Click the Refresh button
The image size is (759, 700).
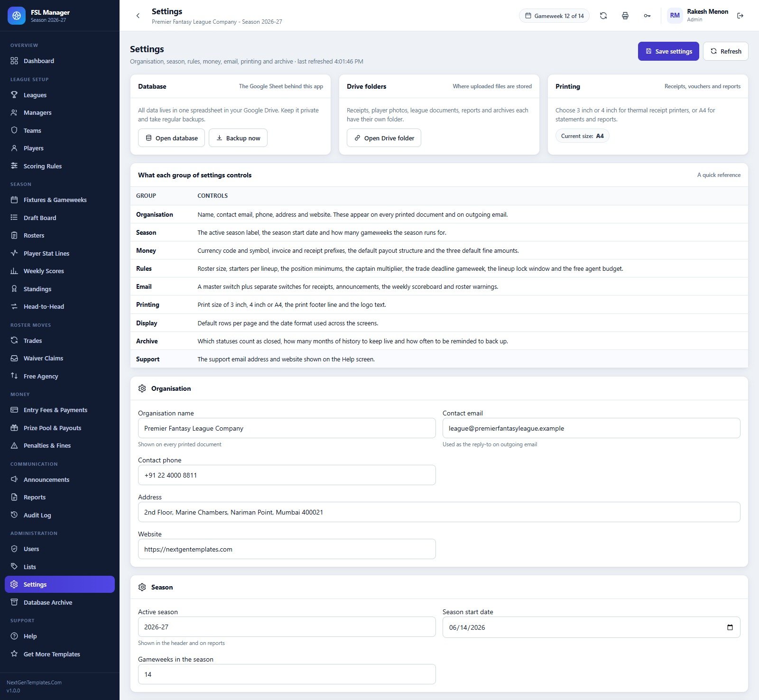pos(725,51)
